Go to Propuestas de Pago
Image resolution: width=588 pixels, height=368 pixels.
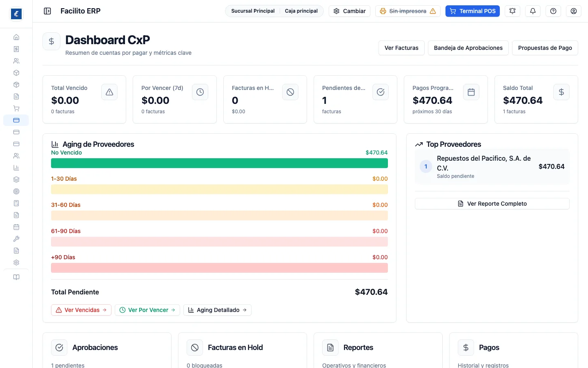(x=545, y=48)
